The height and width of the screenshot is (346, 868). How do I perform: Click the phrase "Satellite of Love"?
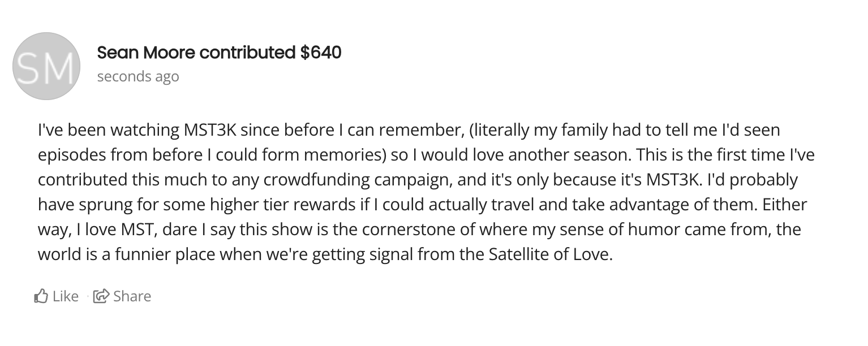pyautogui.click(x=549, y=254)
